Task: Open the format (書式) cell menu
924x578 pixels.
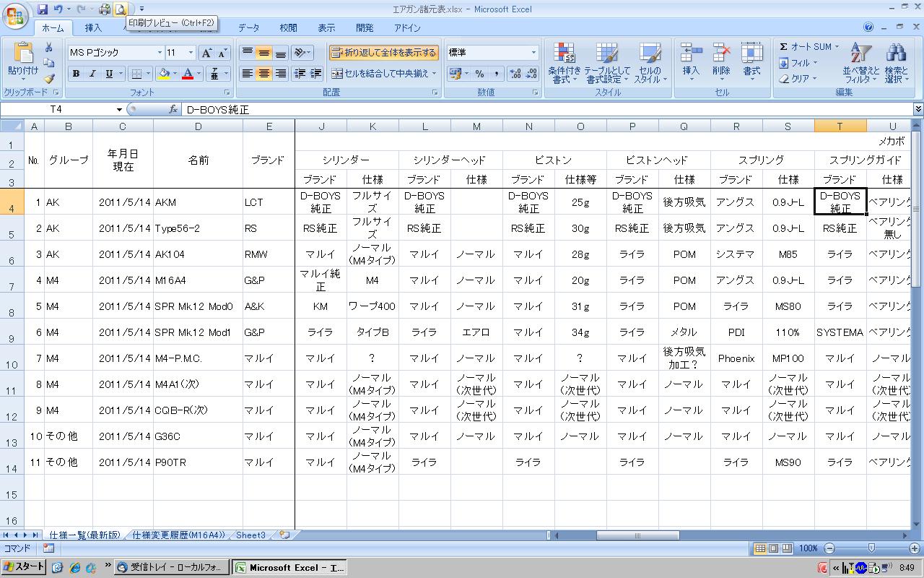Action: click(751, 61)
